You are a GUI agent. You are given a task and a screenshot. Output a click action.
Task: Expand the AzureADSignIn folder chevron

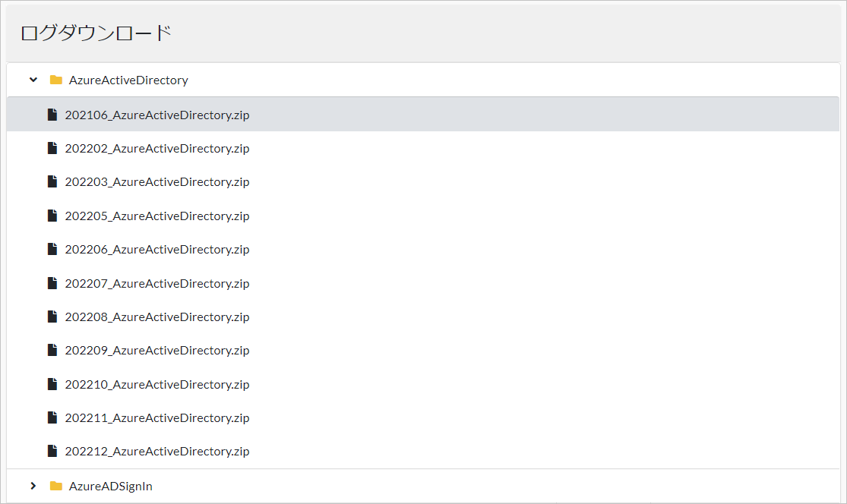pos(33,486)
